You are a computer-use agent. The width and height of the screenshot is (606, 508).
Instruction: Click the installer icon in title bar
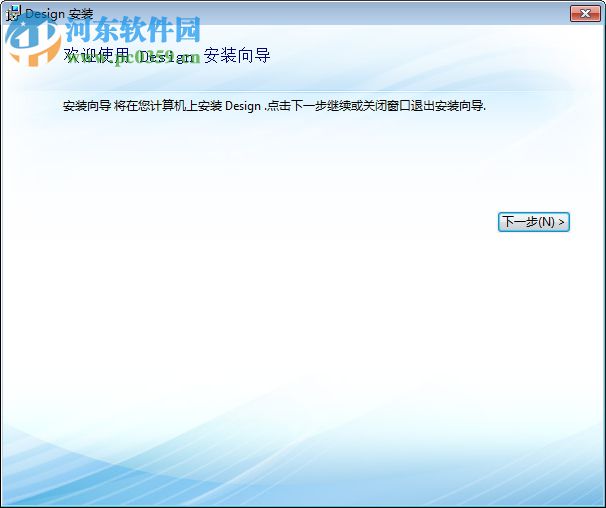coord(14,14)
